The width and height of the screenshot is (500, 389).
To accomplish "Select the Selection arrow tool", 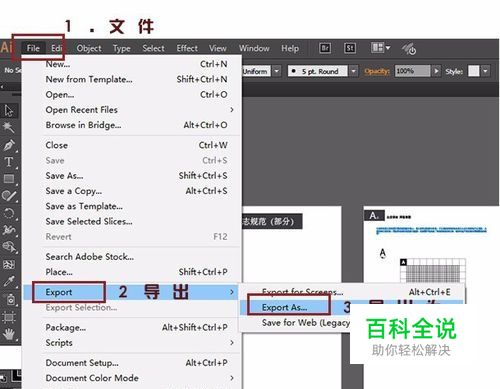I will point(9,111).
